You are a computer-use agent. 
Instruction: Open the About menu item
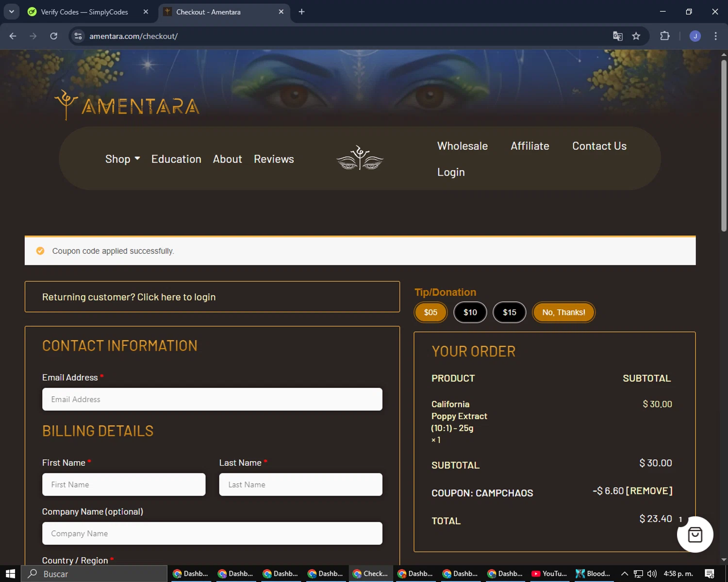[227, 159]
